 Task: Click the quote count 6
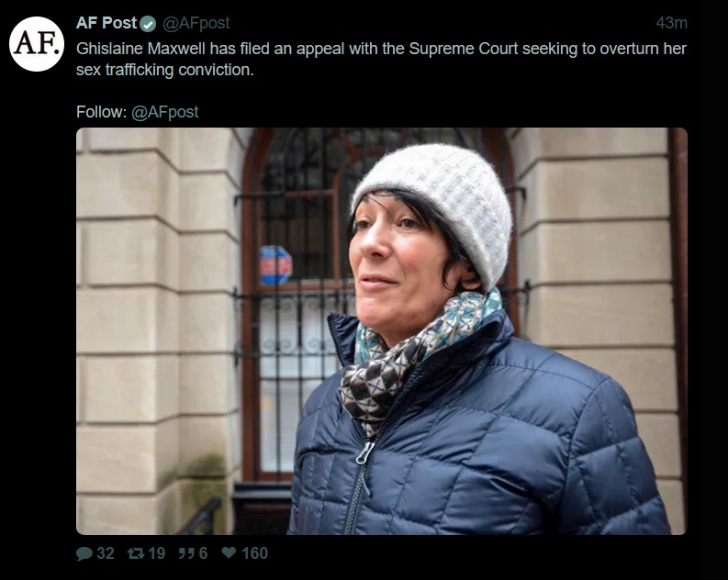[203, 553]
